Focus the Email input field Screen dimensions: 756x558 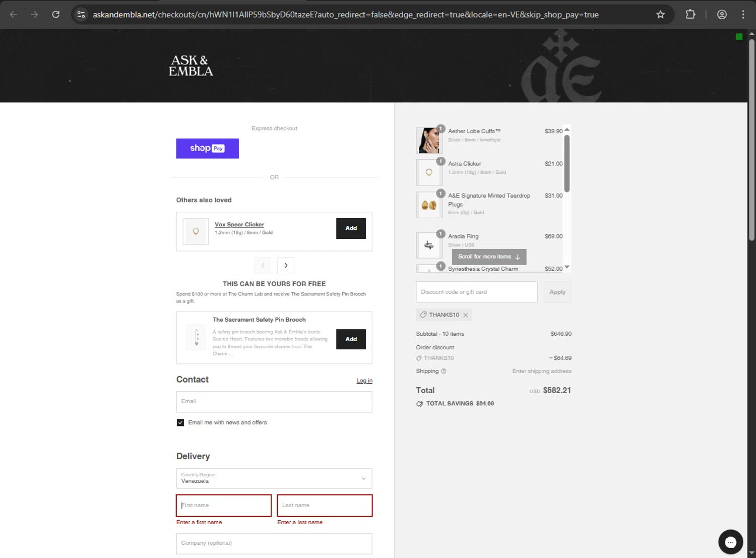274,402
